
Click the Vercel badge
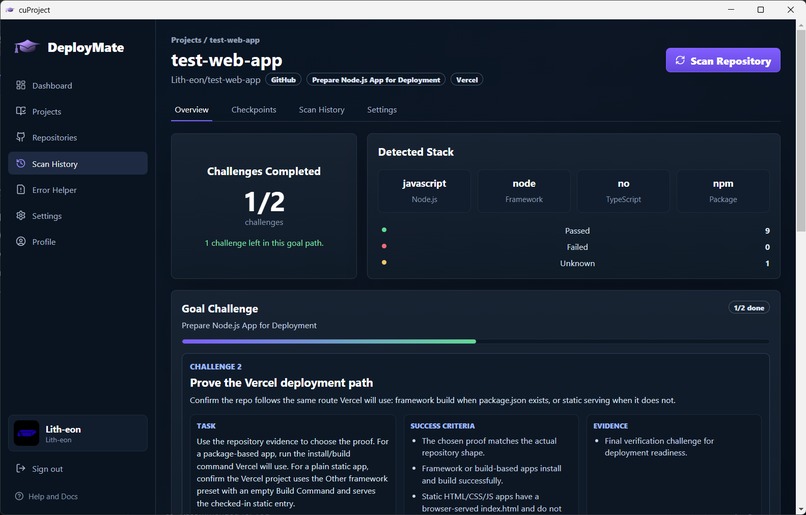coord(467,80)
